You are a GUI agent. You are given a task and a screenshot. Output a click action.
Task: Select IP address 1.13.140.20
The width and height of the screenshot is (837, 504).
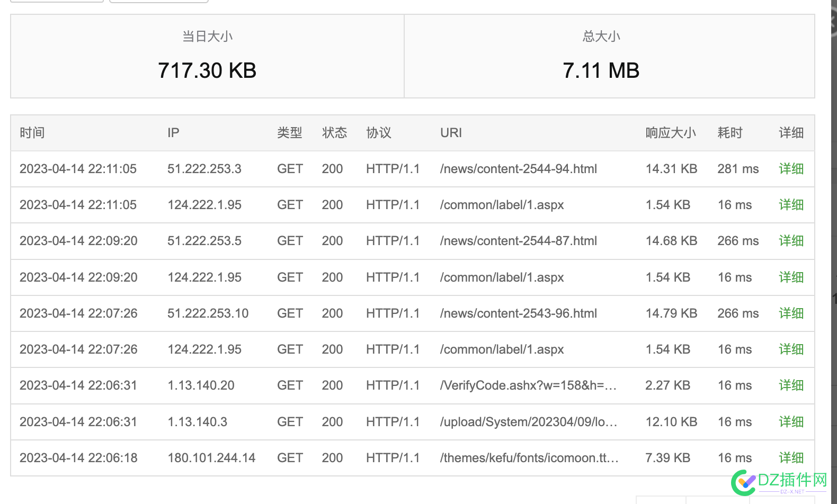pyautogui.click(x=201, y=385)
